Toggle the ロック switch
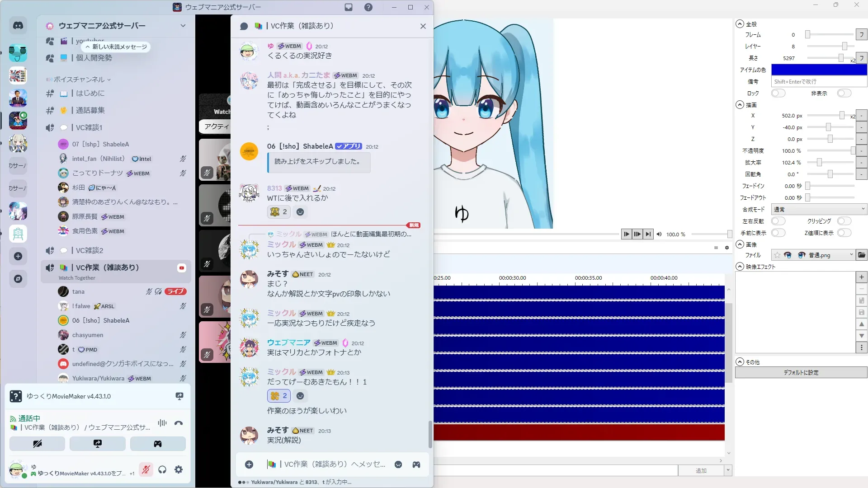This screenshot has width=868, height=488. pyautogui.click(x=778, y=93)
